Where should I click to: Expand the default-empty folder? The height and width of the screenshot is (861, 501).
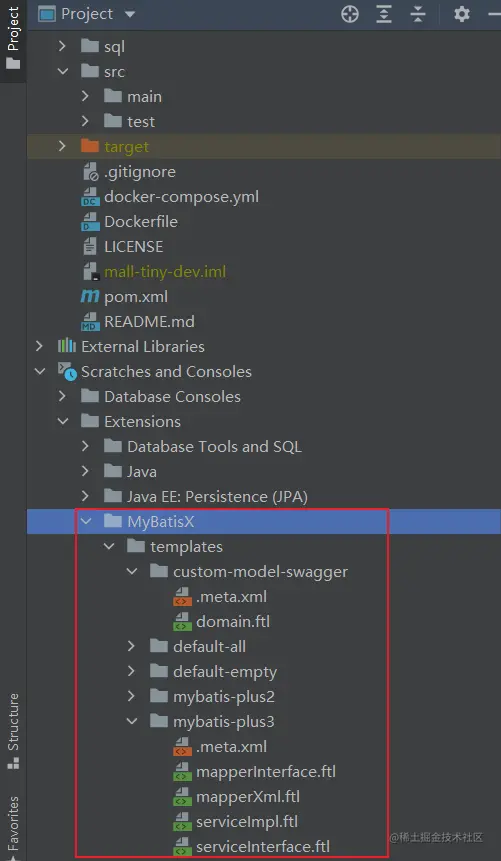pyautogui.click(x=132, y=672)
